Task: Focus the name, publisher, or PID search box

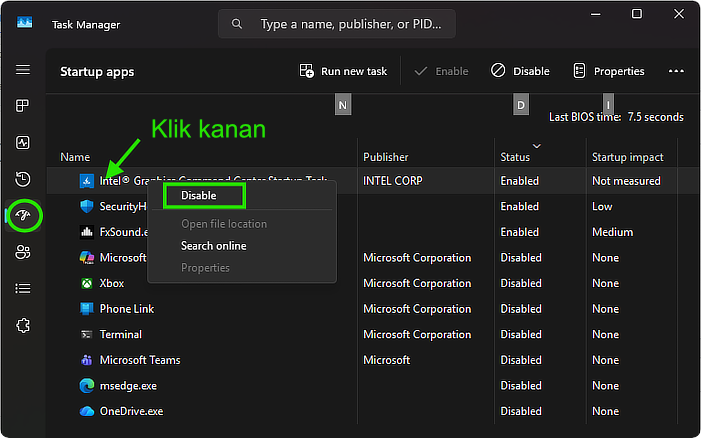Action: (337, 24)
